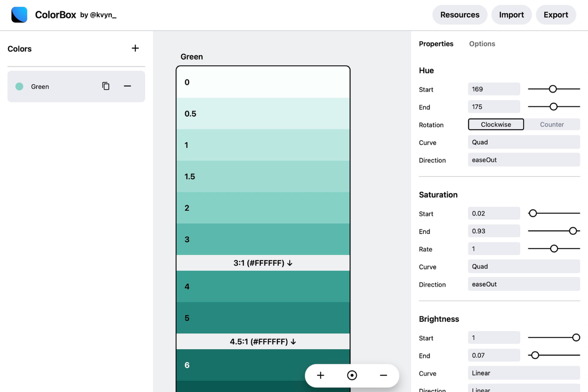The height and width of the screenshot is (392, 588).
Task: Zoom out with the minus control
Action: (383, 375)
